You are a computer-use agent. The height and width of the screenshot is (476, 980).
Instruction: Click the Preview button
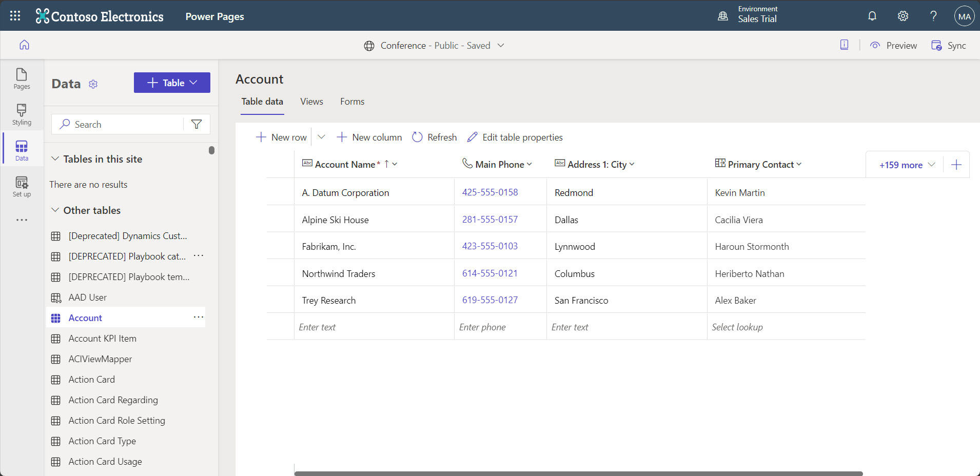[x=893, y=45]
